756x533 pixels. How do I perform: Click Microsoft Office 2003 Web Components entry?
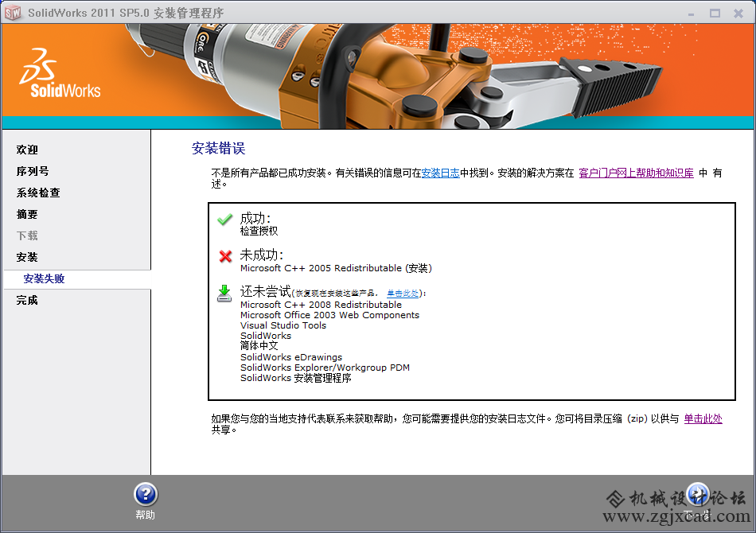[329, 315]
